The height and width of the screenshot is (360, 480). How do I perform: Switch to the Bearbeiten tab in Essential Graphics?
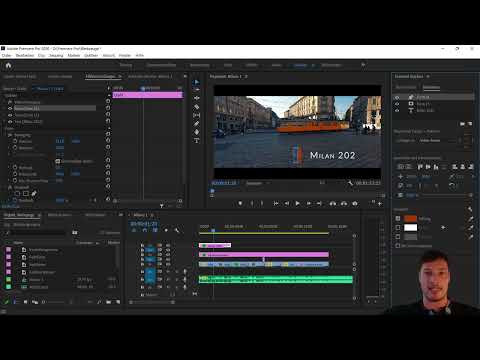pyautogui.click(x=431, y=87)
